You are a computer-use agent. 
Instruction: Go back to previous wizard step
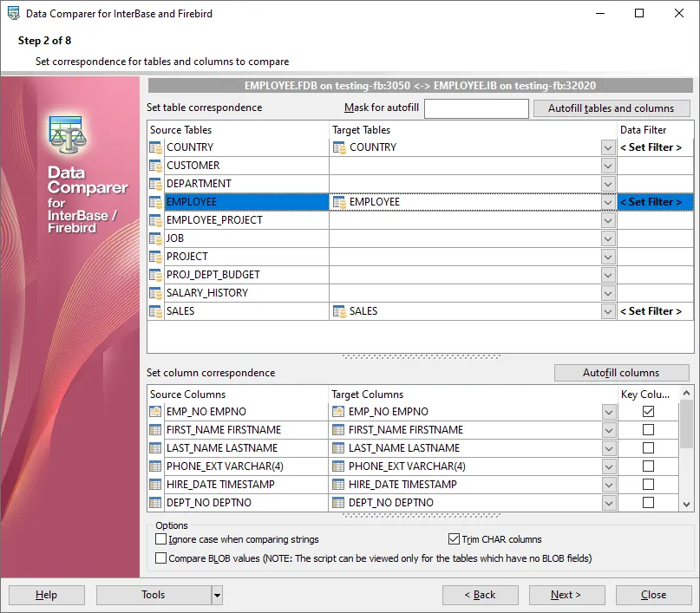click(x=480, y=595)
